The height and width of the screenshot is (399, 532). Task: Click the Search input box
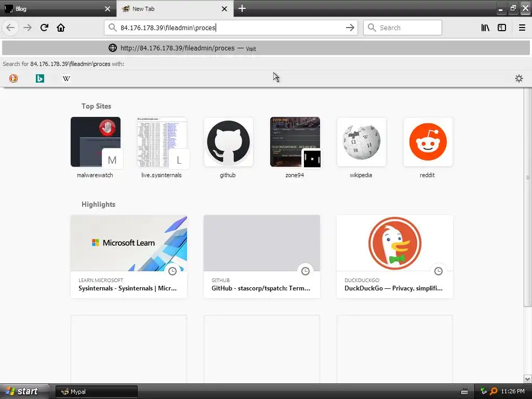(x=403, y=28)
